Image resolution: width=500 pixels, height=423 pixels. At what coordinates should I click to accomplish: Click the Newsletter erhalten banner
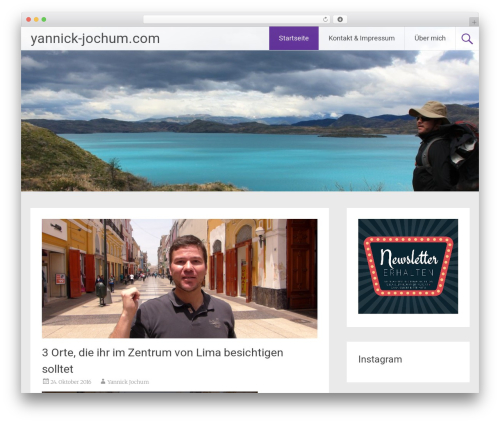point(408,266)
